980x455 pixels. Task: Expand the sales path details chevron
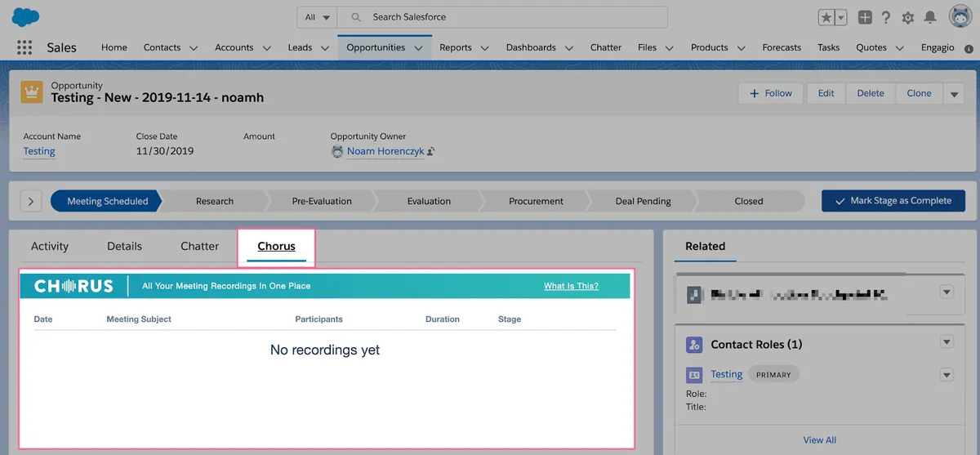point(31,201)
